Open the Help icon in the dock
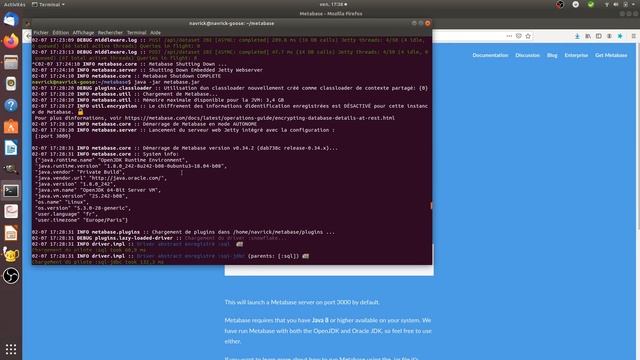 click(11, 105)
